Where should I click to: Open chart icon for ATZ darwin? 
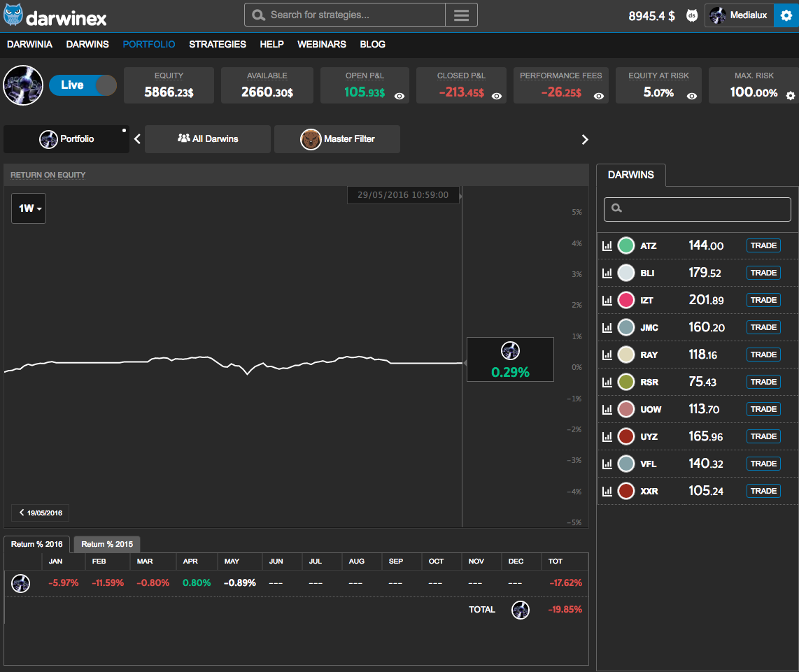pos(607,246)
